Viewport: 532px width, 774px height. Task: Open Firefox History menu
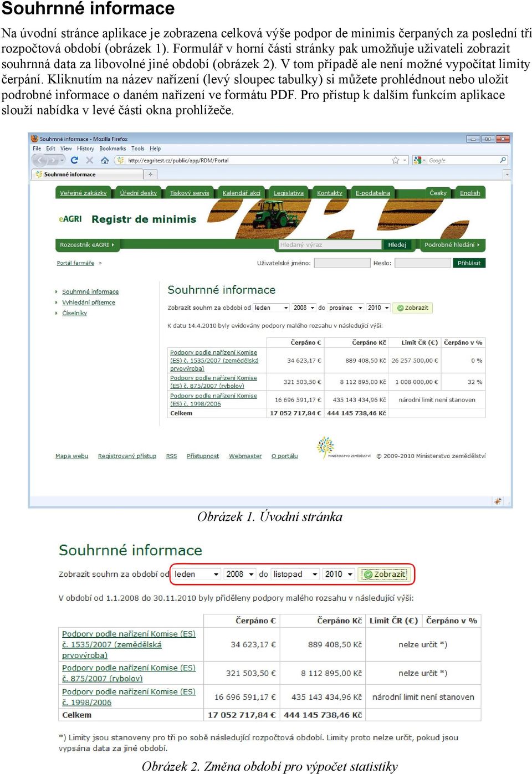(85, 148)
